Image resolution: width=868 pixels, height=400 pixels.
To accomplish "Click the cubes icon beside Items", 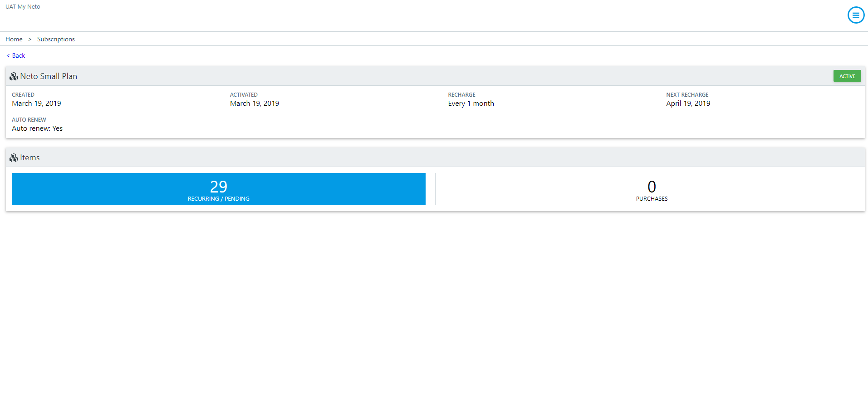I will tap(14, 158).
